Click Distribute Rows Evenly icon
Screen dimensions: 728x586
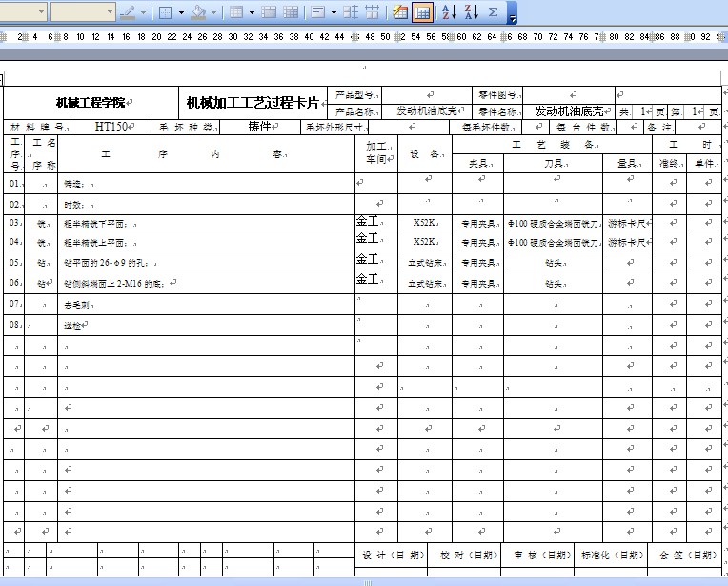351,12
